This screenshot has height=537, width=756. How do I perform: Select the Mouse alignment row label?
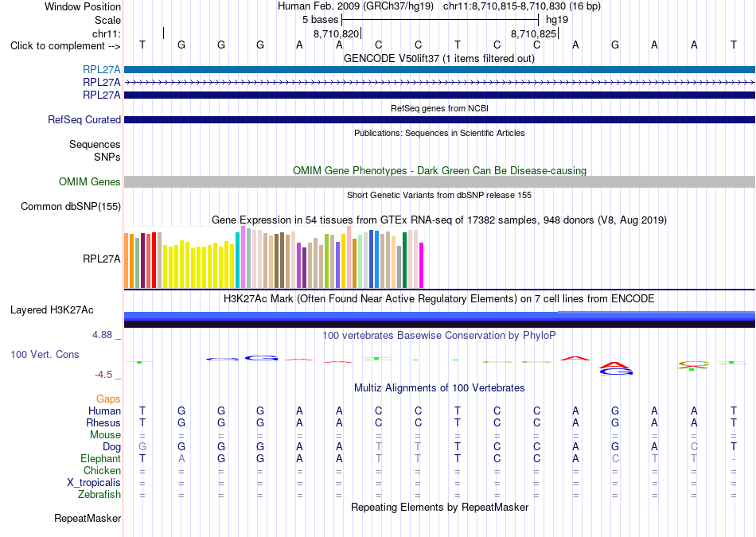105,435
